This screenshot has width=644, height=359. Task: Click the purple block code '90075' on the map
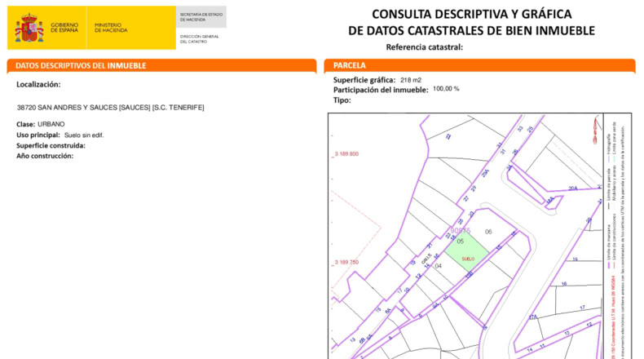(461, 231)
